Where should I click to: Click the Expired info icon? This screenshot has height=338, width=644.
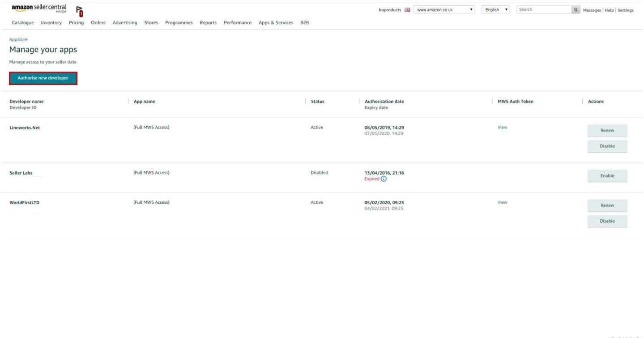pos(384,179)
